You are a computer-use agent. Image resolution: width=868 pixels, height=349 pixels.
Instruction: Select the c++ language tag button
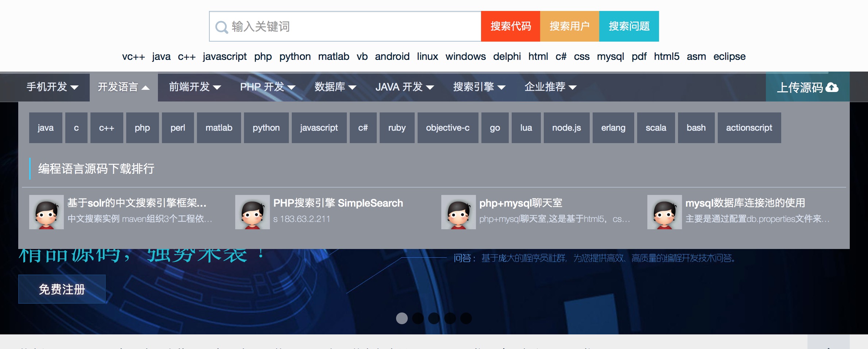click(106, 128)
